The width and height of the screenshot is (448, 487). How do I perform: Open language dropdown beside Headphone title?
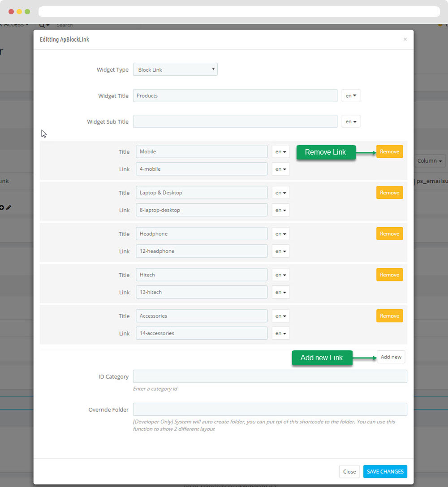coord(281,234)
